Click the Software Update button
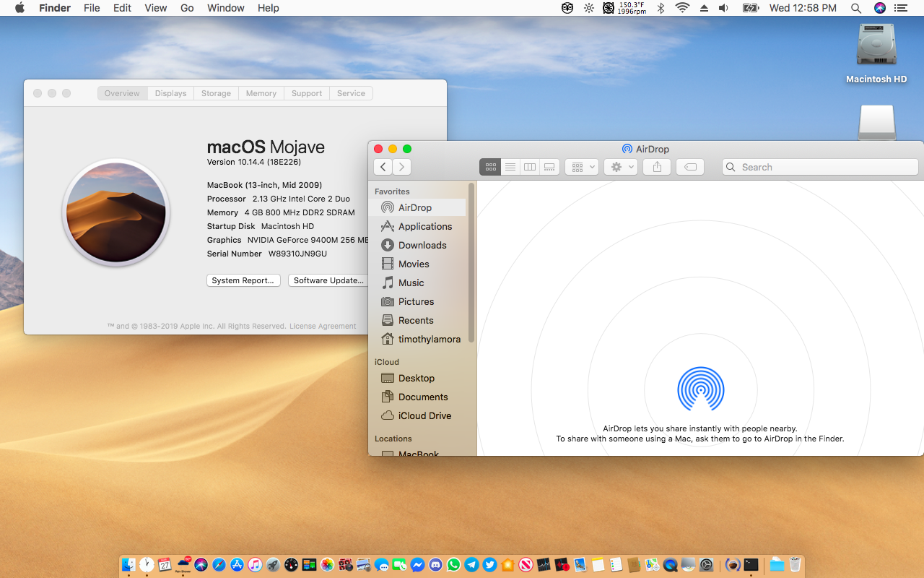Image resolution: width=924 pixels, height=578 pixels. point(328,280)
